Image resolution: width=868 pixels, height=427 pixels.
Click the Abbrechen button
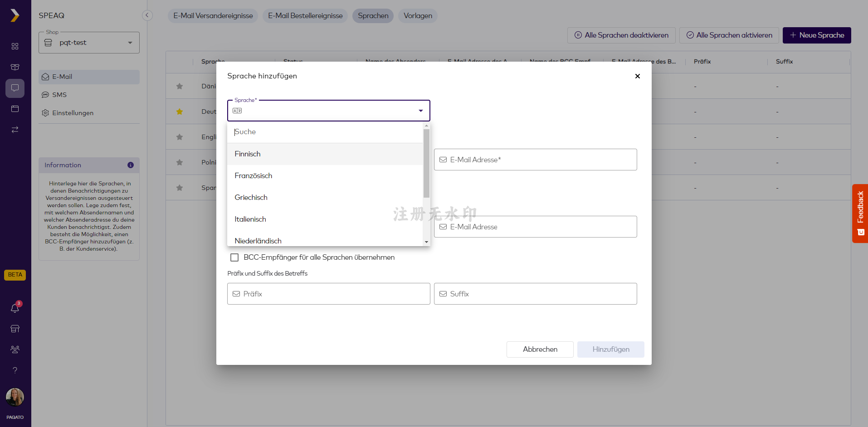click(x=540, y=349)
